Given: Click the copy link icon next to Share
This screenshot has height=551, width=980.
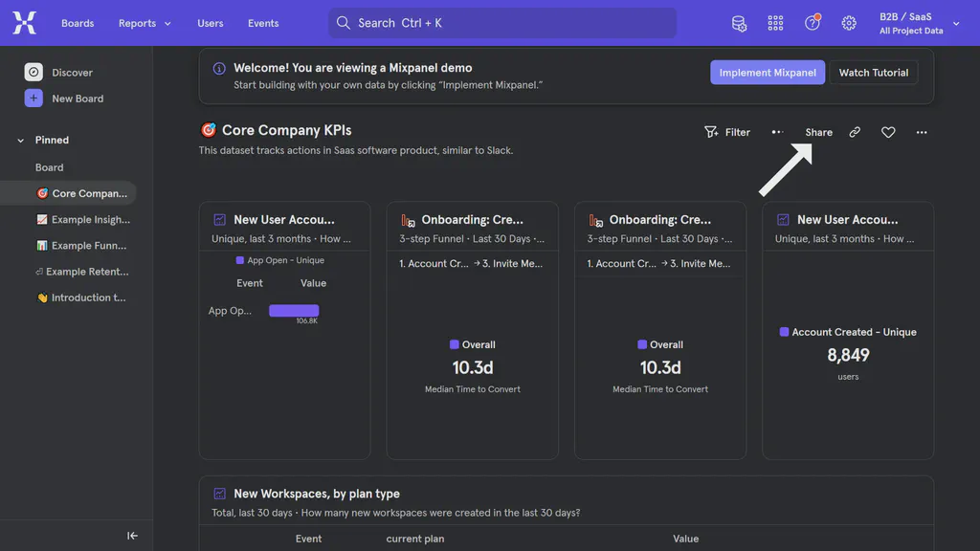Looking at the screenshot, I should click(854, 132).
